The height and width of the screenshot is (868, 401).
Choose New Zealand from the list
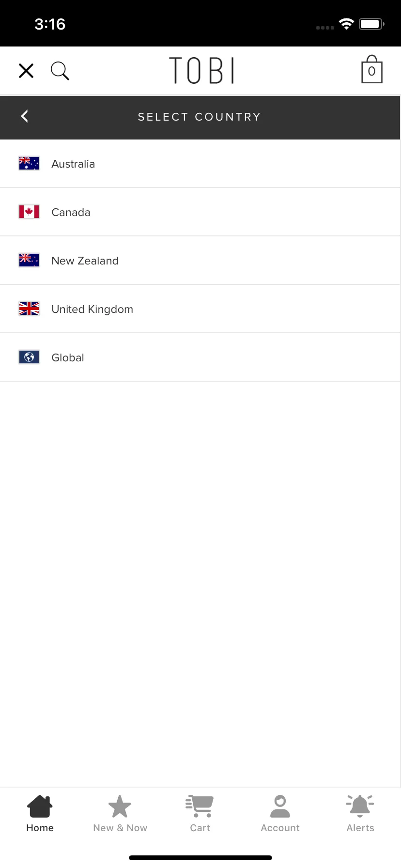click(200, 261)
